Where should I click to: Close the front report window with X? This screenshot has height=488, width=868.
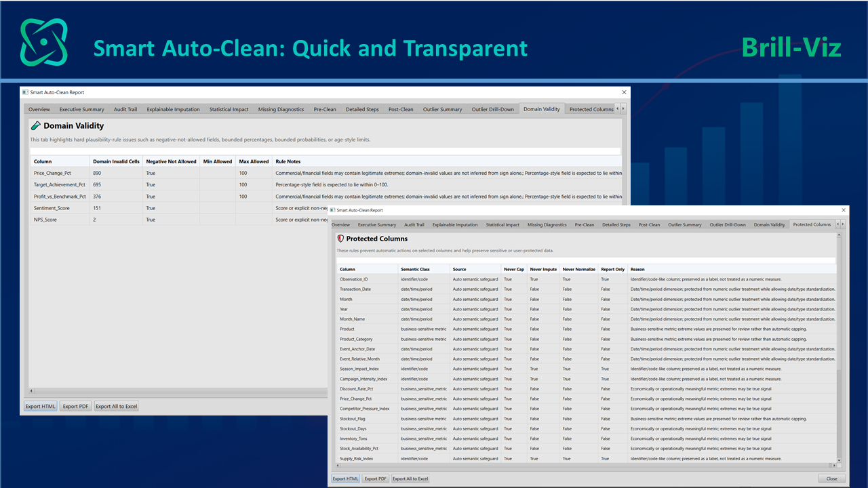(844, 210)
